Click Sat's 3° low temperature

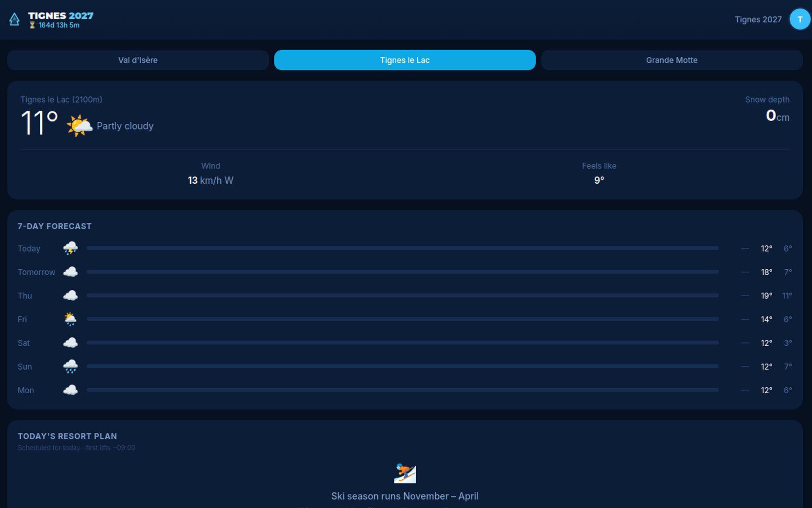coord(788,343)
